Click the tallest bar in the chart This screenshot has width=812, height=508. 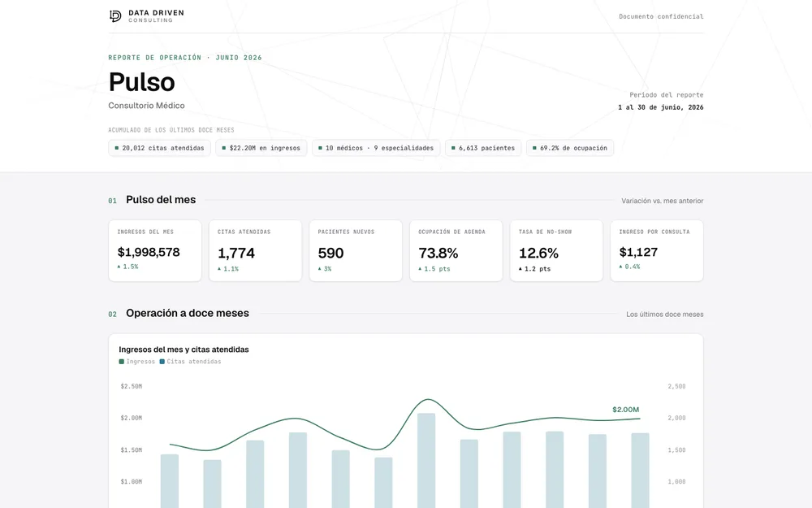(x=426, y=461)
